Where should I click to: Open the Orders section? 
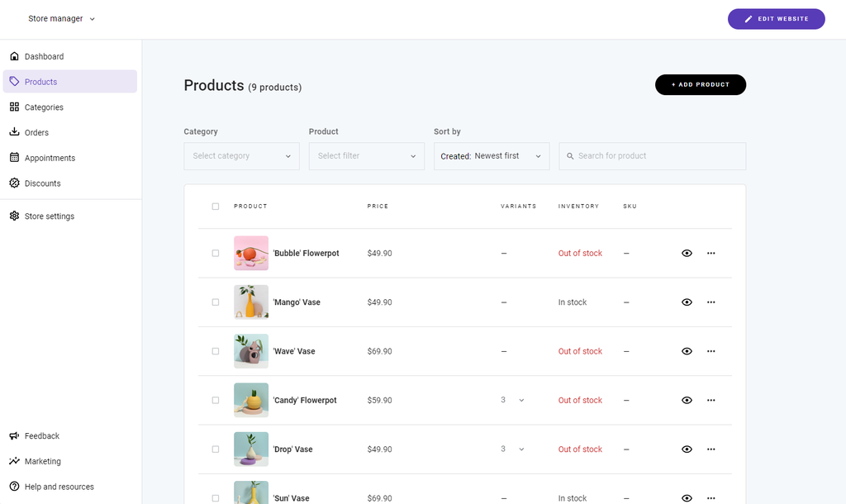[x=39, y=132]
